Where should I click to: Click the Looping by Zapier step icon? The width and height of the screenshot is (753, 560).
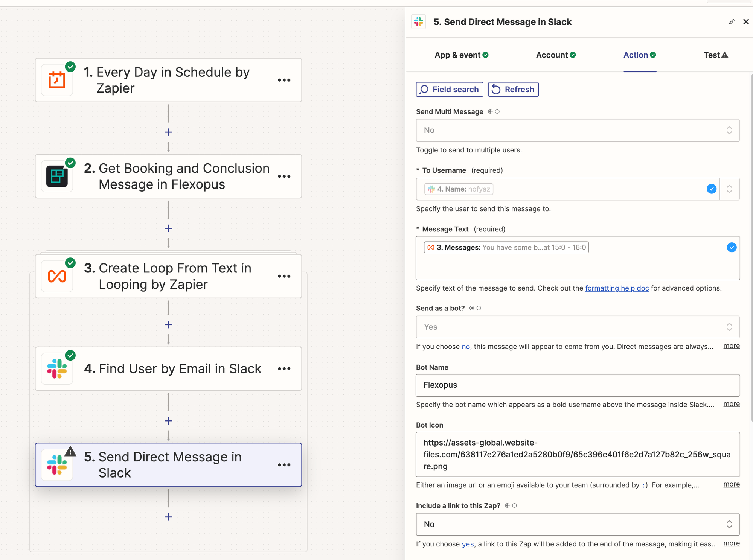pyautogui.click(x=57, y=276)
